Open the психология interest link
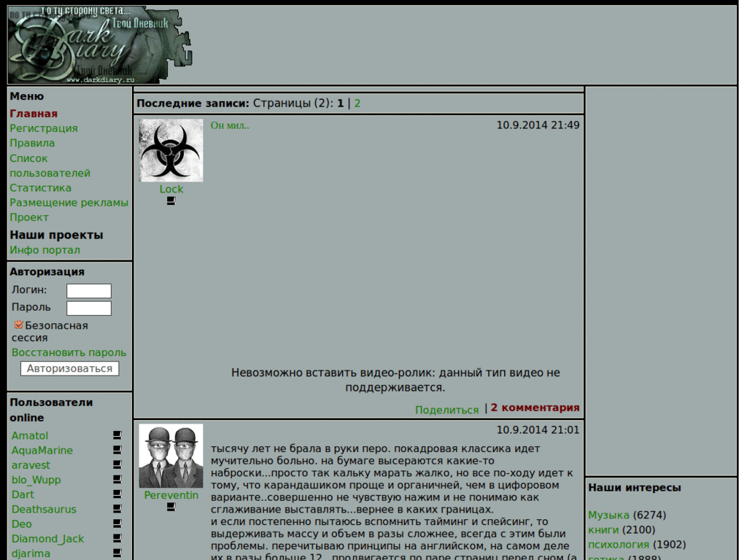747x560 pixels. tap(619, 545)
